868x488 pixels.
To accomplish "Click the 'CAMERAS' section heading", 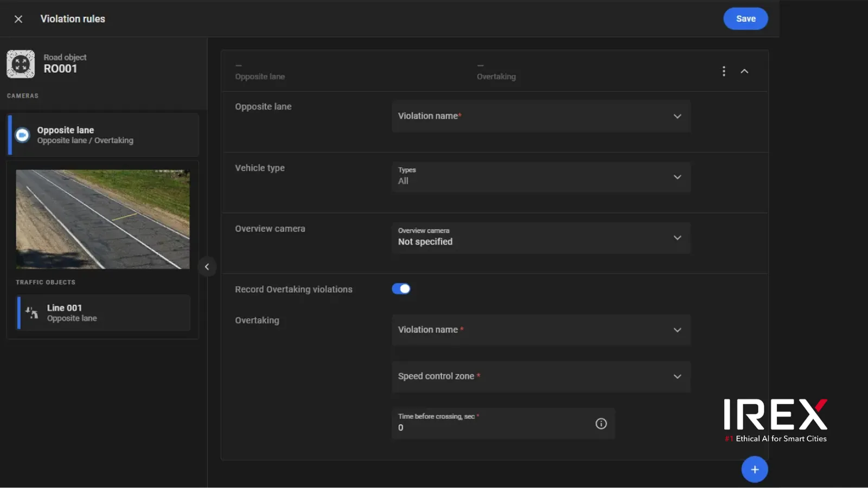I will coord(23,95).
